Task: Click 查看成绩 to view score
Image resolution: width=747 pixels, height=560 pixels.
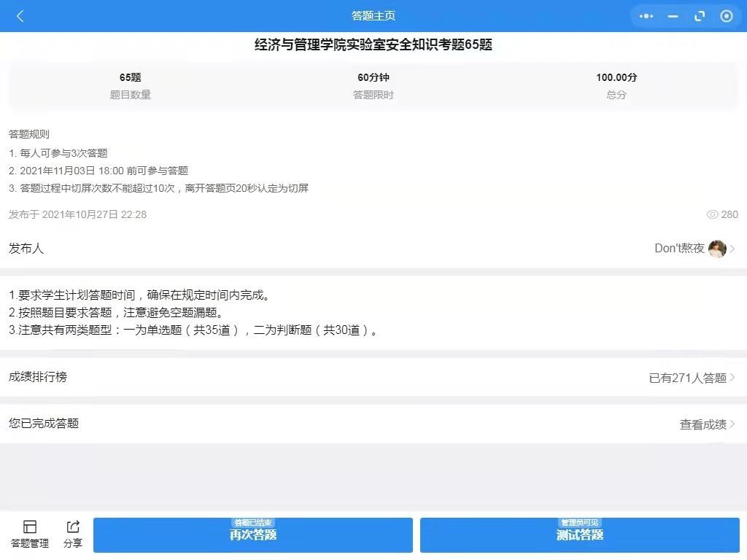Action: point(703,424)
